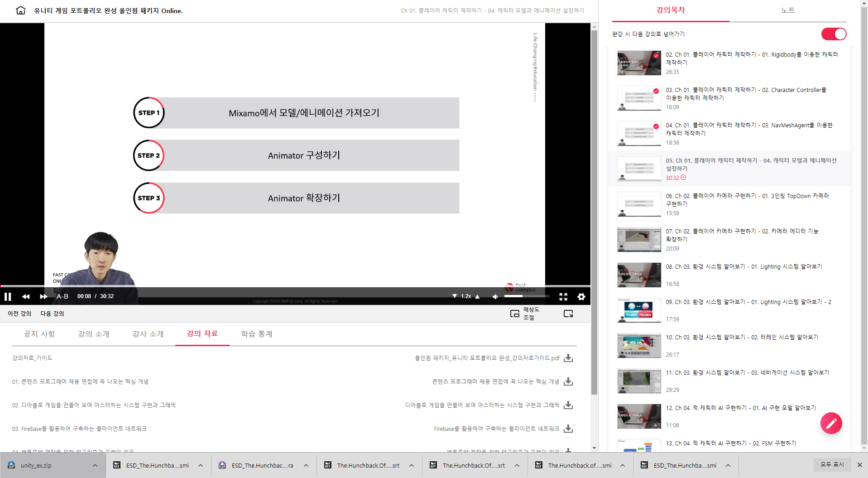
Task: Open first ESD_The.Hunchba....smi options chevron
Action: coord(201,465)
